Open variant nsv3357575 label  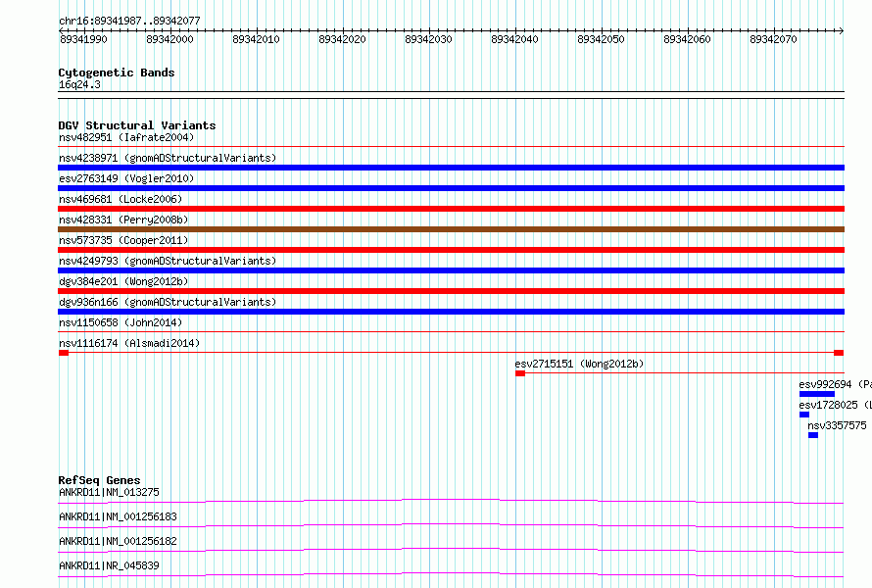point(837,425)
